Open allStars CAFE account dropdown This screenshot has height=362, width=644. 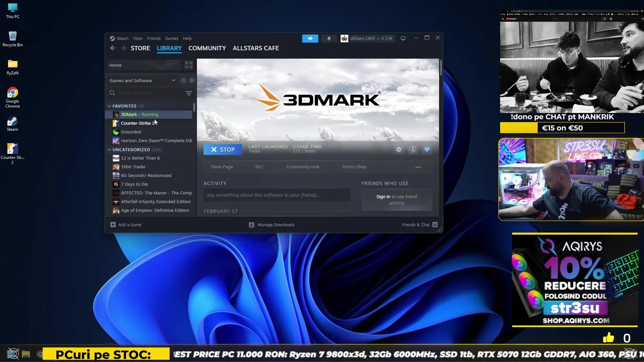pyautogui.click(x=366, y=38)
